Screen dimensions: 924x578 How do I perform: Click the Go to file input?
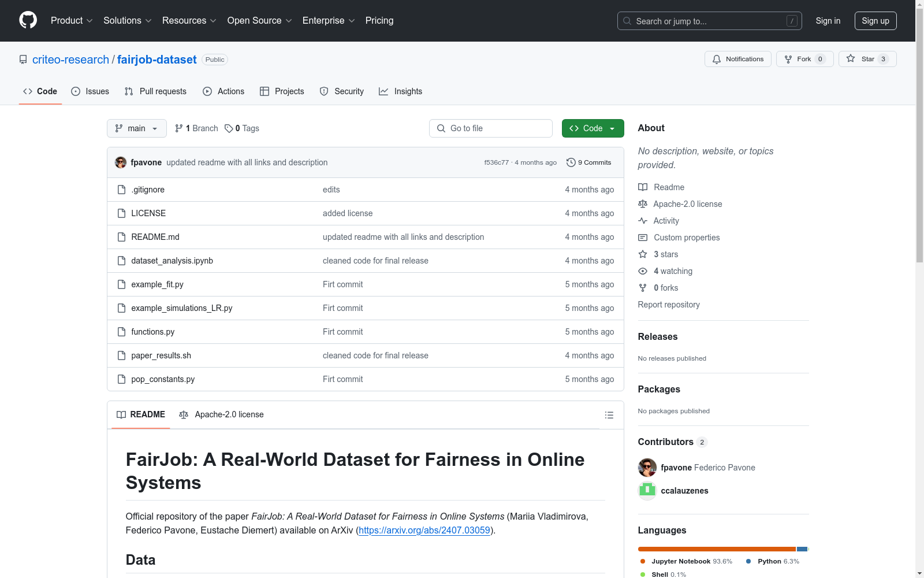[x=491, y=128]
